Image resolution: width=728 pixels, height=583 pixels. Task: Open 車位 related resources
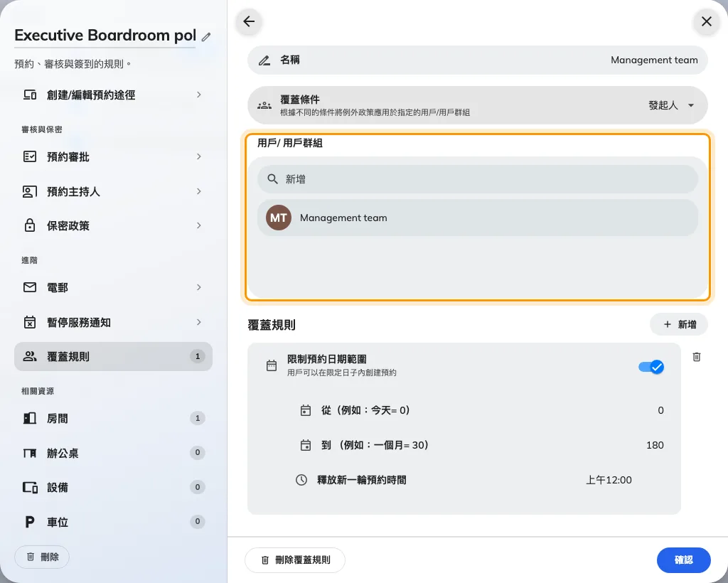coord(113,522)
